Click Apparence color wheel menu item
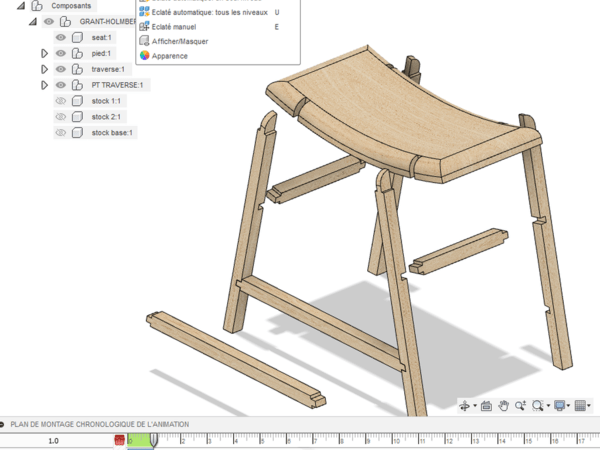Screen dimensions: 600x450 point(169,56)
